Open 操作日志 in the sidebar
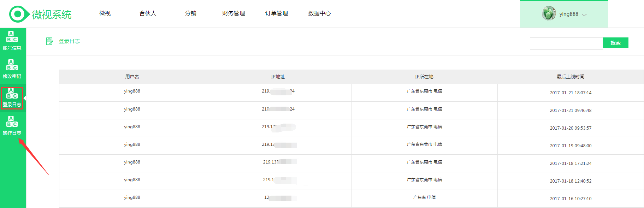Image resolution: width=644 pixels, height=208 pixels. click(x=12, y=126)
